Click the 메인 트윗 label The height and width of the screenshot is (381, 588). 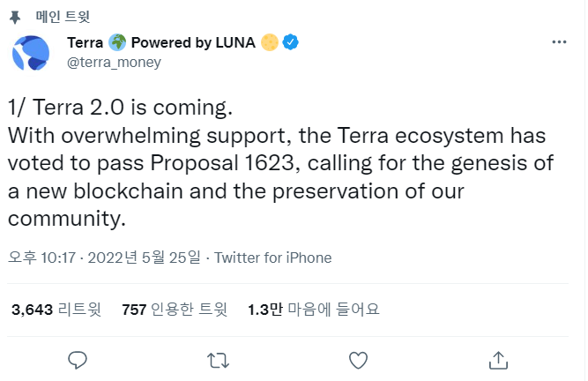point(69,16)
